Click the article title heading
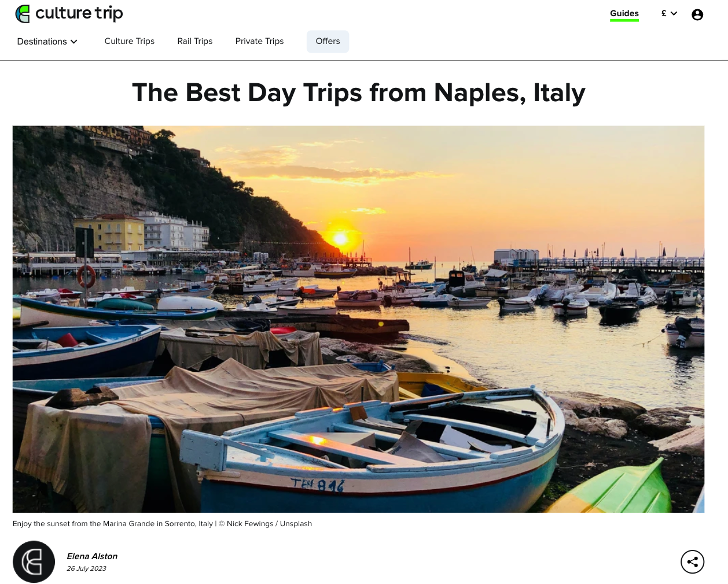 [x=359, y=93]
